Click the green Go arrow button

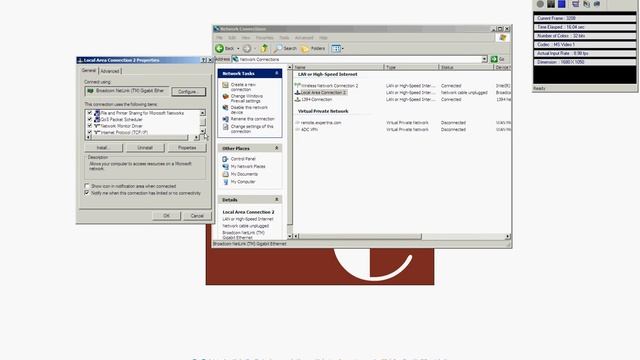coord(494,59)
